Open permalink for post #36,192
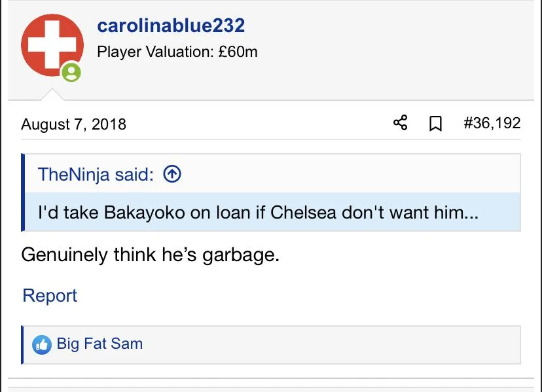 pyautogui.click(x=492, y=123)
